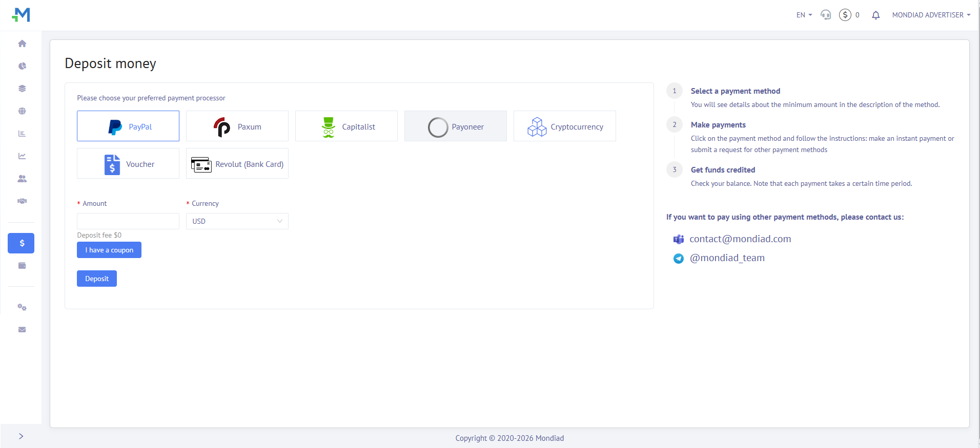Open the line graph statistics sidebar icon
Image resolution: width=980 pixels, height=448 pixels.
click(22, 156)
